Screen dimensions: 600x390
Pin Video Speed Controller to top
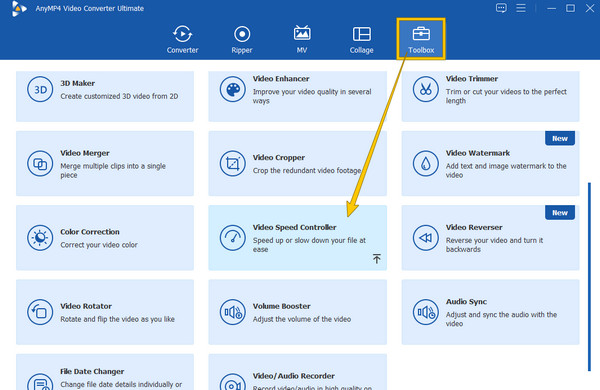tap(377, 259)
